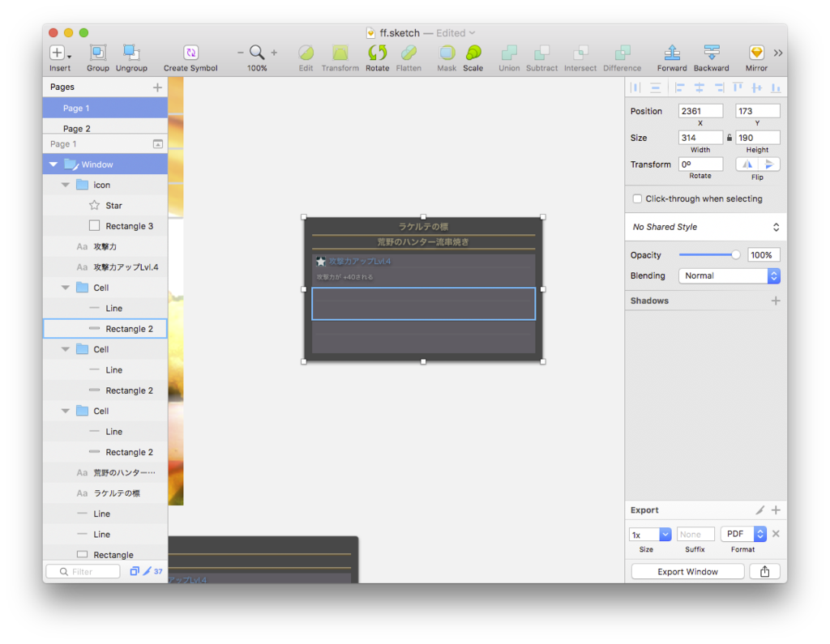The width and height of the screenshot is (830, 644).
Task: Bring layer Forward using toolbar
Action: coord(672,58)
